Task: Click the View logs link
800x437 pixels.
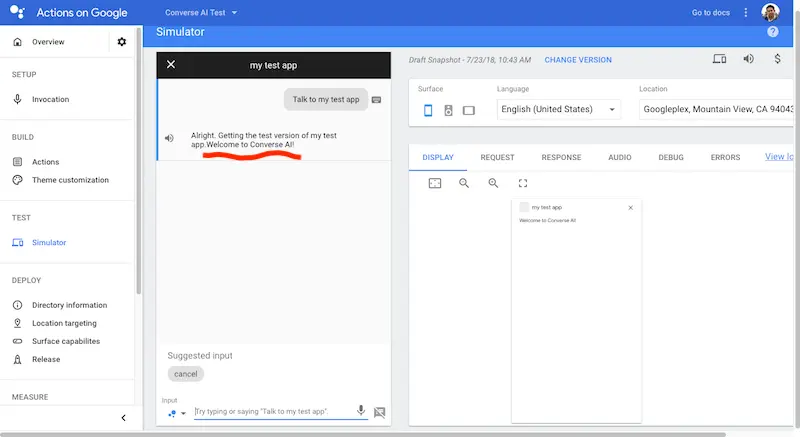Action: 779,157
